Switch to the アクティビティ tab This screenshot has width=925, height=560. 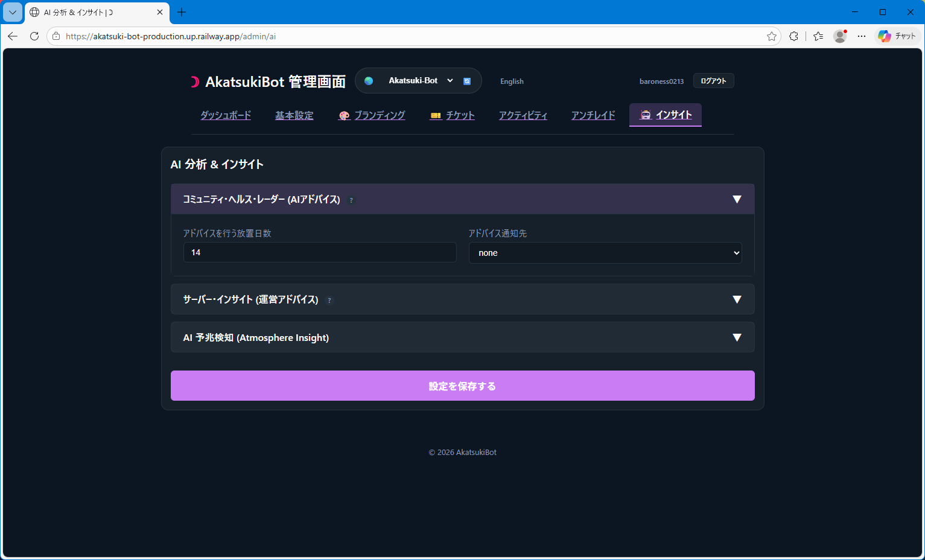point(523,115)
